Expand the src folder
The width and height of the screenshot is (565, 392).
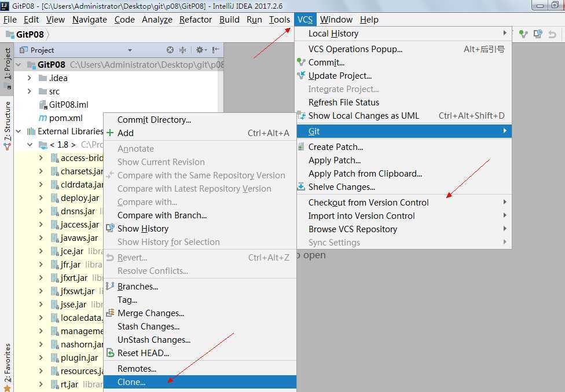pos(30,91)
